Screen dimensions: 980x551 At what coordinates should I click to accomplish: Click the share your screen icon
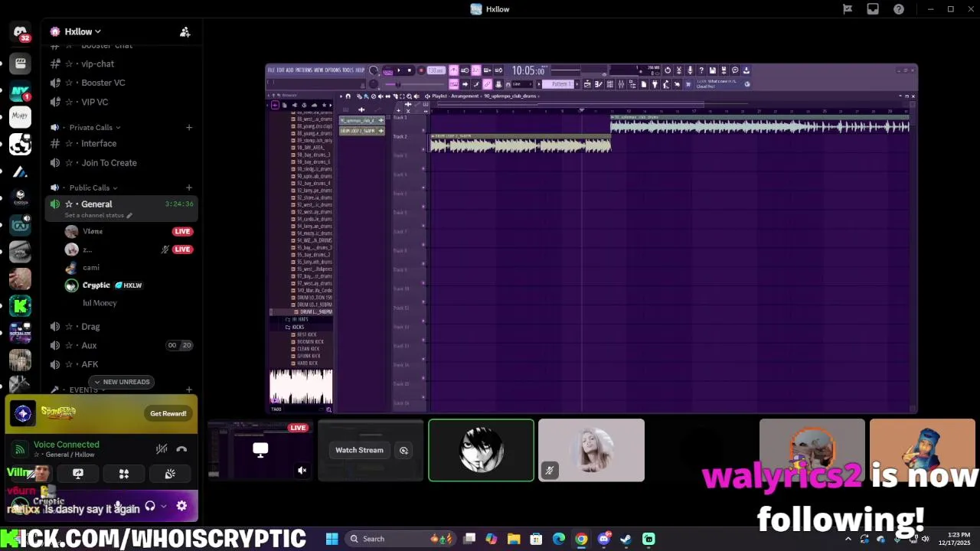(x=78, y=474)
